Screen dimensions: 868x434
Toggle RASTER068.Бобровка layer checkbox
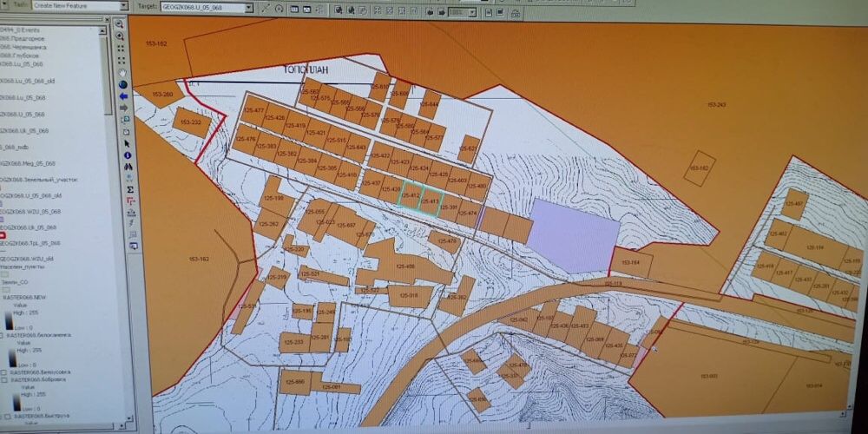click(x=5, y=380)
